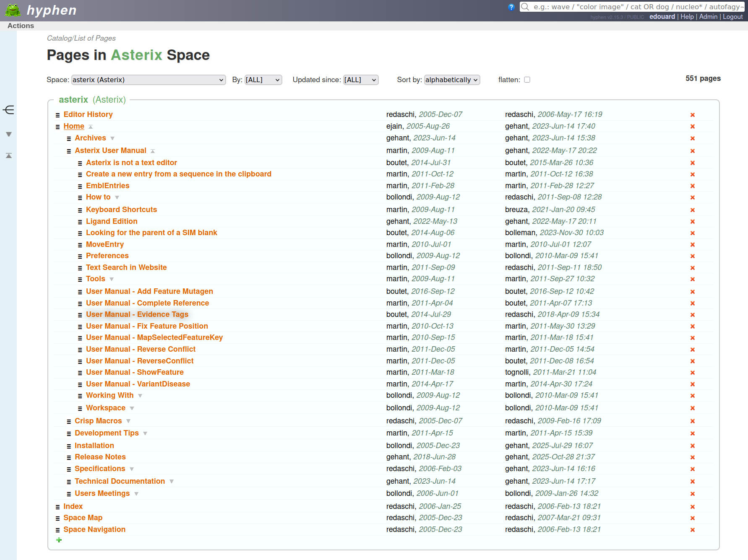Open the Actions menu

pyautogui.click(x=21, y=26)
